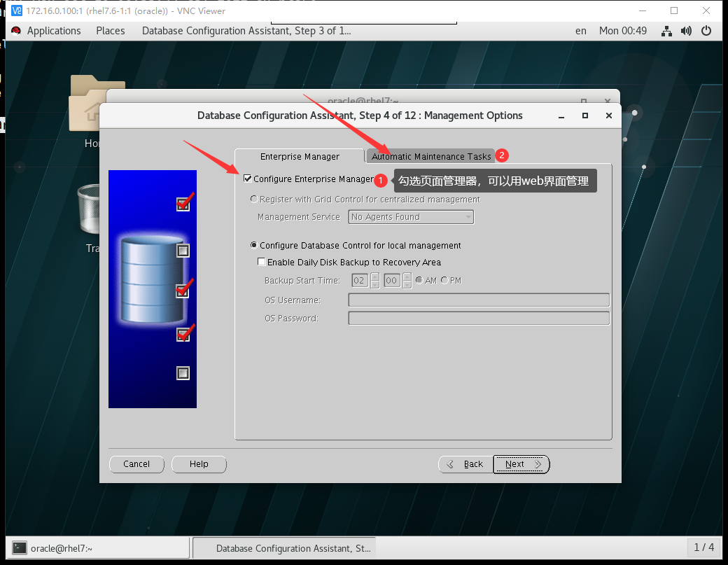Select the AM radio button
The width and height of the screenshot is (728, 565).
point(419,281)
